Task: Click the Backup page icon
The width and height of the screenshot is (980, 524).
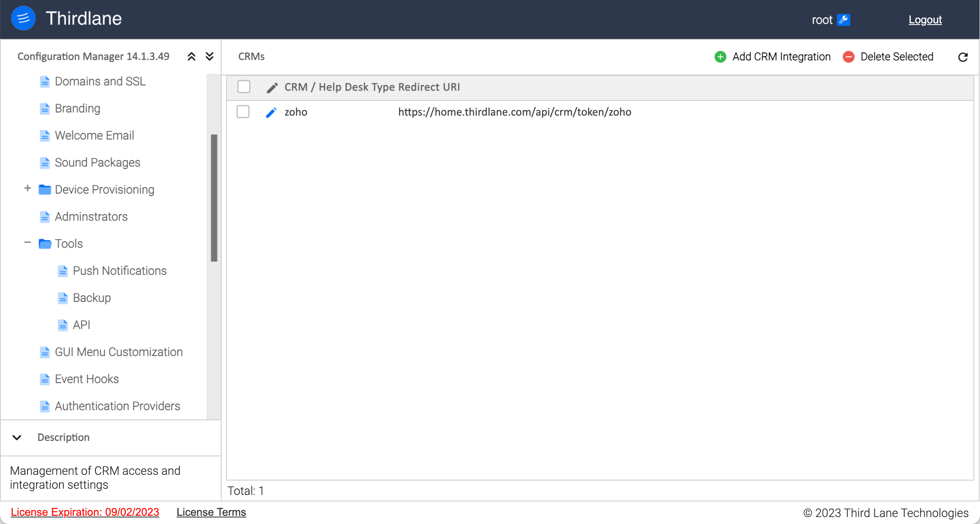Action: pyautogui.click(x=63, y=298)
